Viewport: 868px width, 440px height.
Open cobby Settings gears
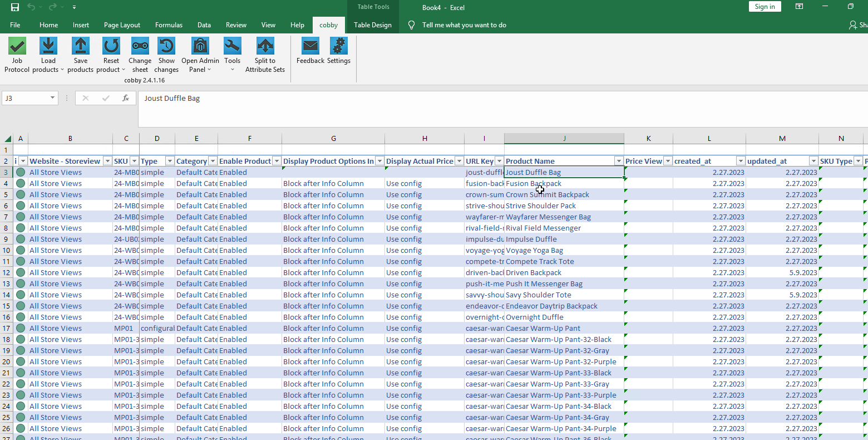[338, 51]
